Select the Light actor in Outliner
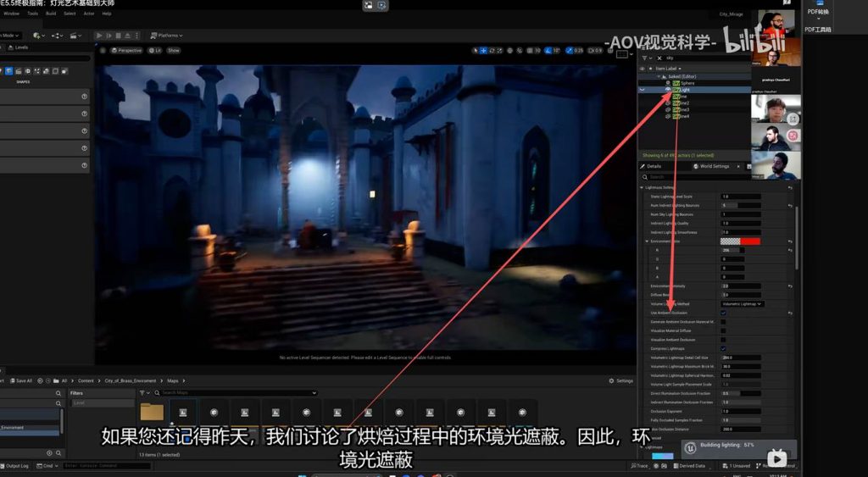 685,89
